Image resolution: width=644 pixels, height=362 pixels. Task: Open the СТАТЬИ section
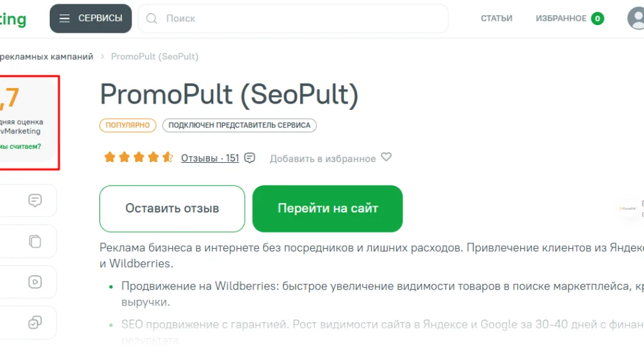click(x=497, y=18)
